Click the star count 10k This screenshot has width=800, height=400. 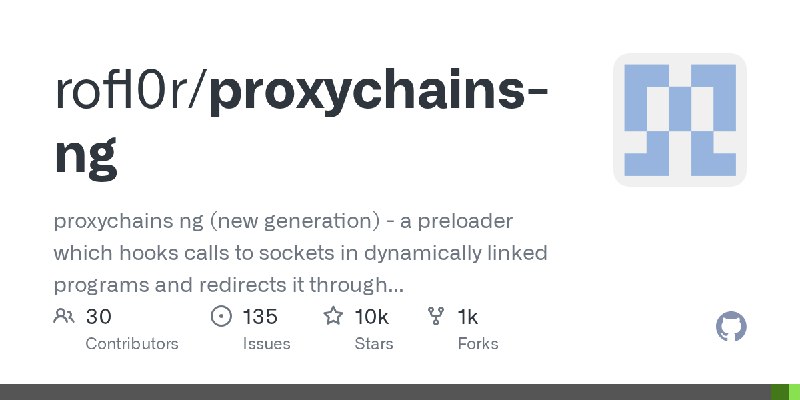tap(371, 317)
